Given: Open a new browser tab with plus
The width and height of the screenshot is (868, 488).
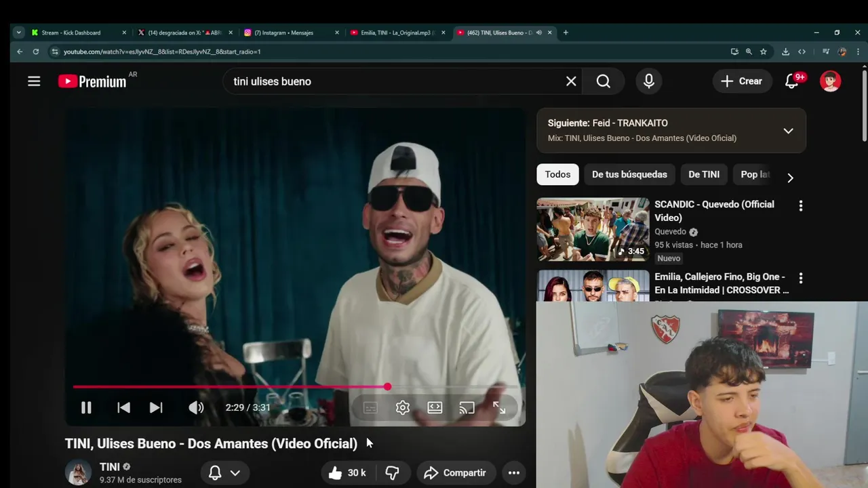Looking at the screenshot, I should (566, 33).
